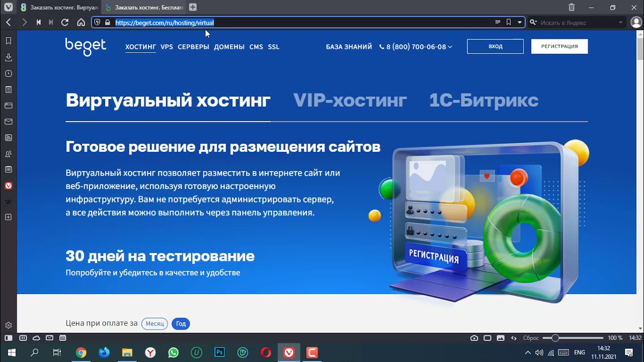
Task: Toggle images and animations loading
Action: click(501, 338)
